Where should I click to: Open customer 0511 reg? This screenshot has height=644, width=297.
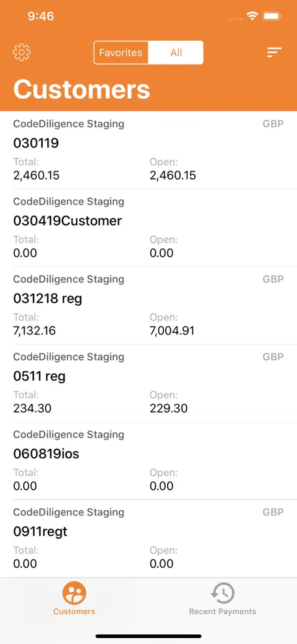click(148, 383)
